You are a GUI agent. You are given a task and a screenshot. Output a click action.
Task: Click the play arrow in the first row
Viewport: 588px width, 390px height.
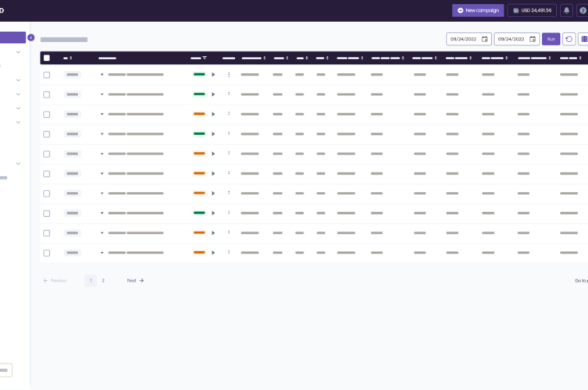coord(213,75)
